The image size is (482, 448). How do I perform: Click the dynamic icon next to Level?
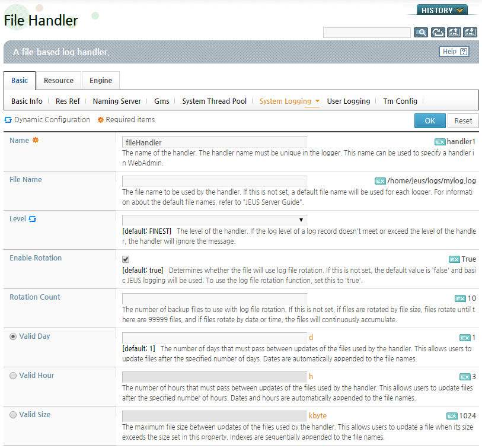coord(32,219)
